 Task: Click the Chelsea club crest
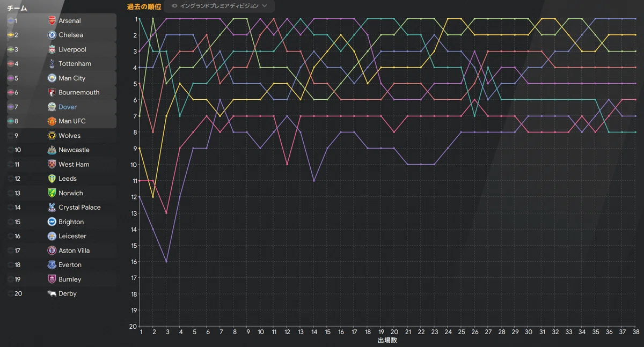pyautogui.click(x=52, y=35)
